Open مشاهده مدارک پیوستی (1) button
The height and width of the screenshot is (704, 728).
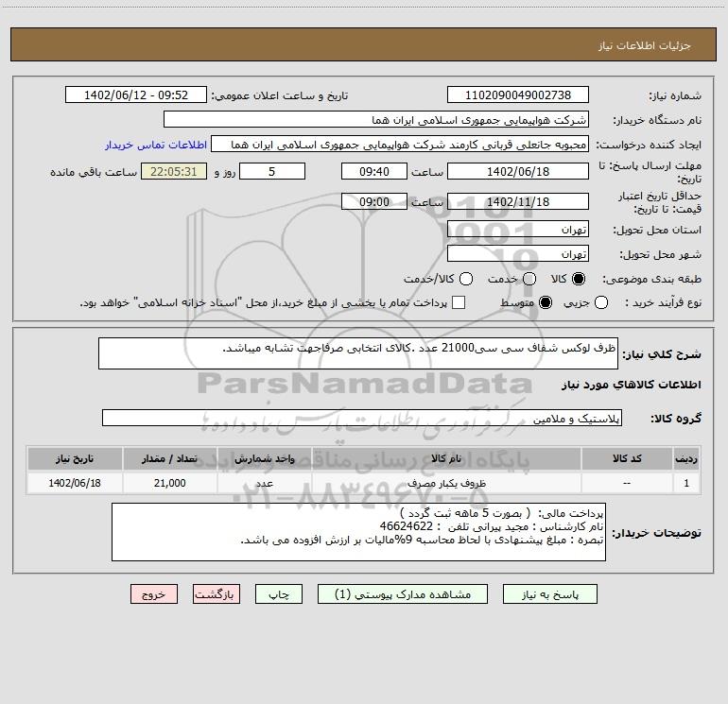click(403, 594)
